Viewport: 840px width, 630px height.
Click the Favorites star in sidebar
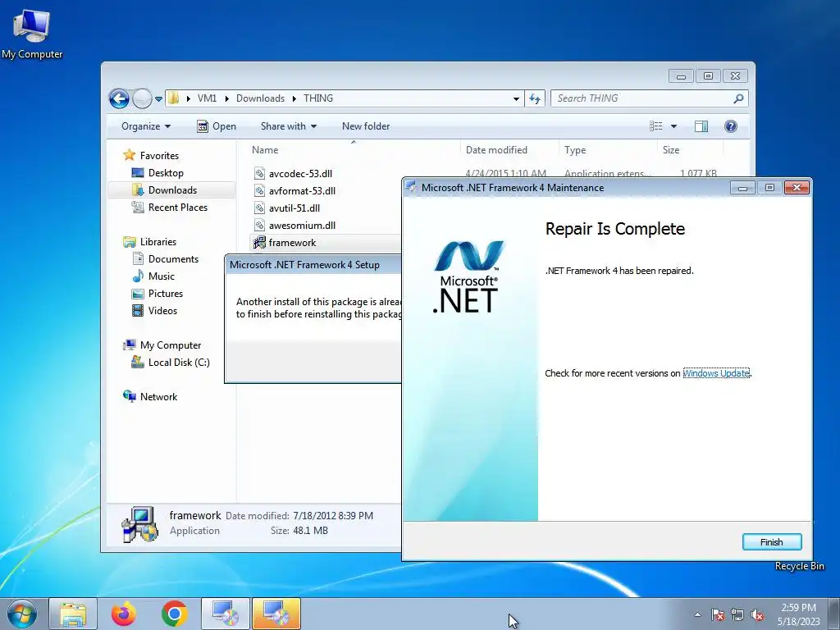[129, 155]
